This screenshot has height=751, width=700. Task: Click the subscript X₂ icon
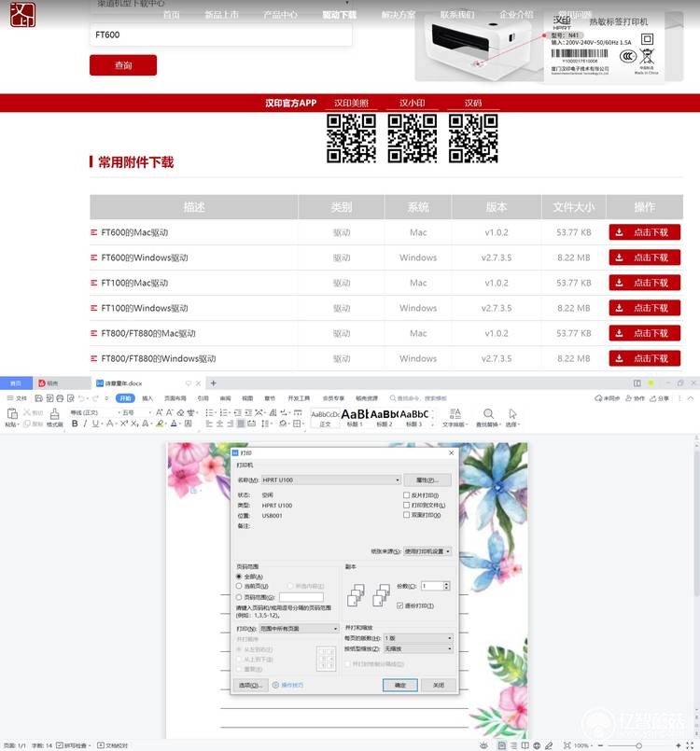(134, 424)
